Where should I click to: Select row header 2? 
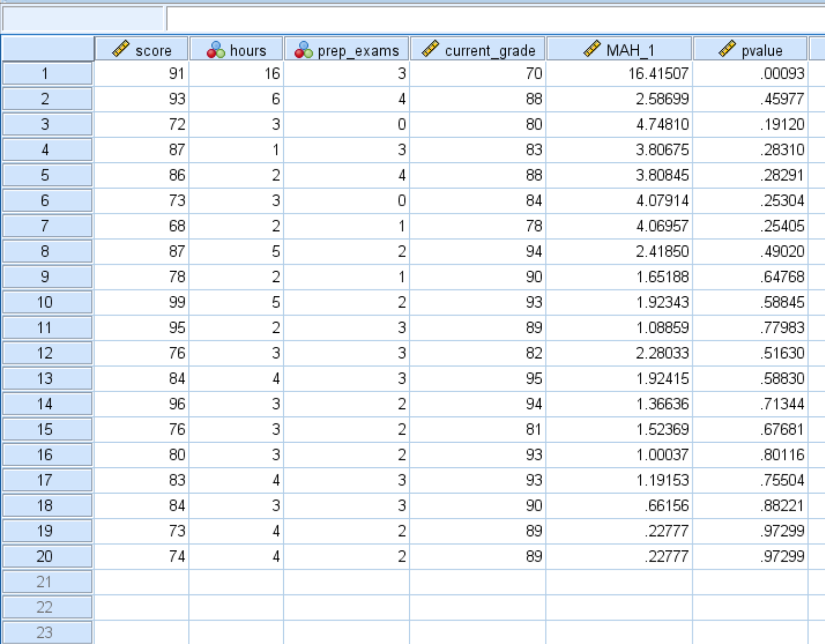tap(47, 99)
